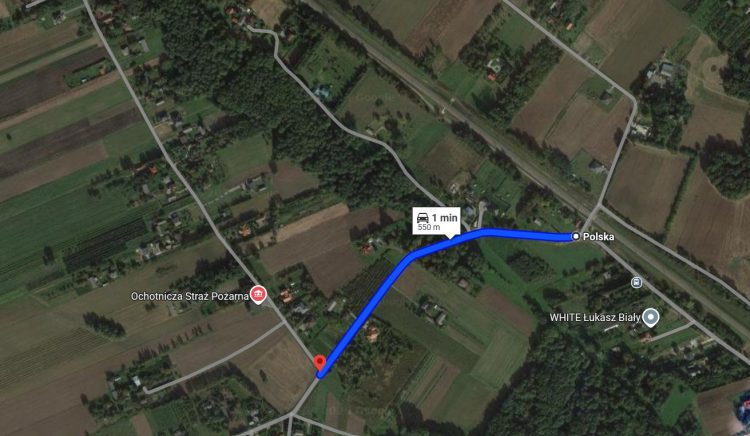The width and height of the screenshot is (750, 436).
Task: Click the callout pointer tip on the route
Action: point(449,238)
